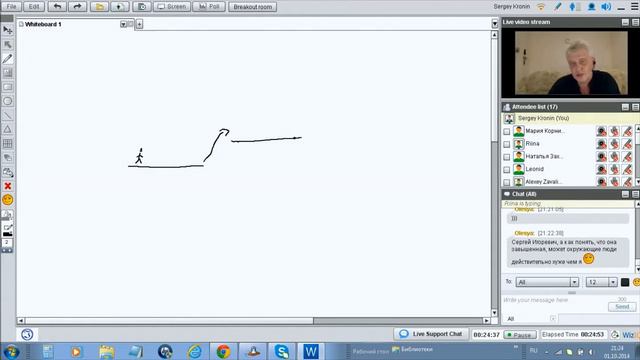Open the yellow folder content library
Screen dimensions: 640x360
pos(99,7)
